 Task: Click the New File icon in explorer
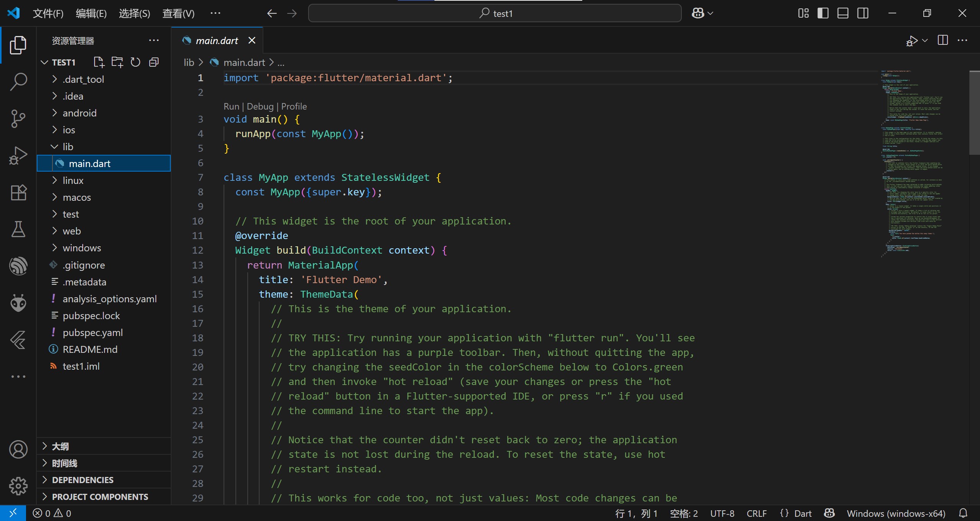99,62
